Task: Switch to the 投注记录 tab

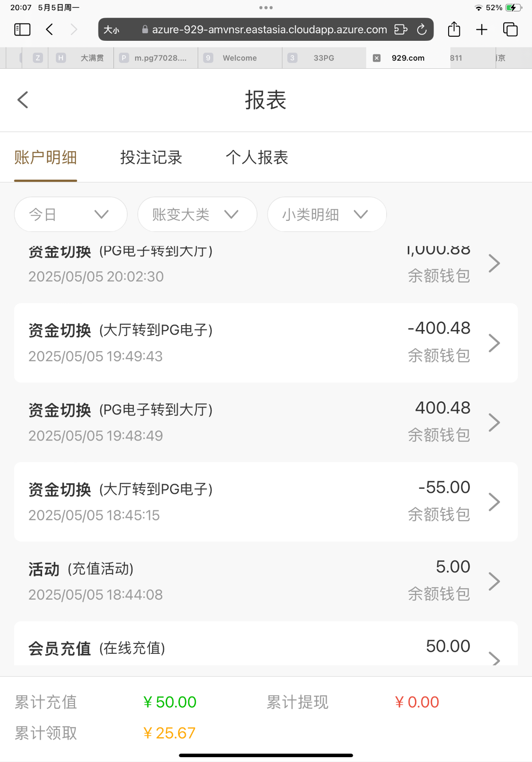Action: click(x=151, y=158)
